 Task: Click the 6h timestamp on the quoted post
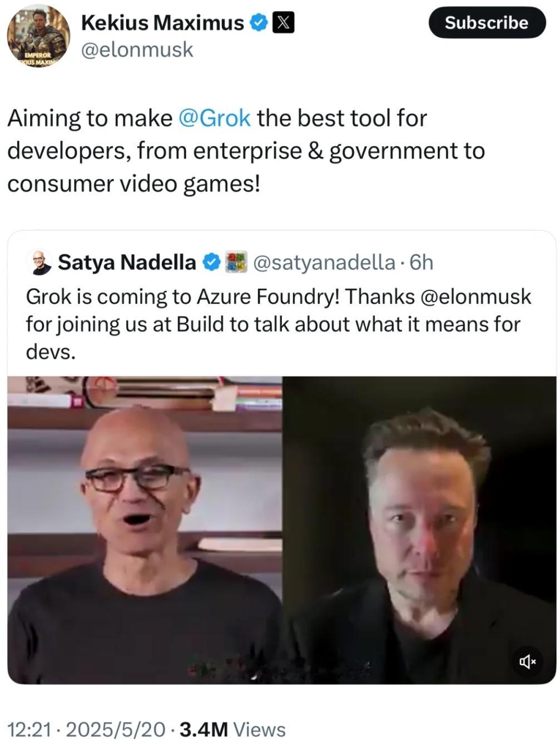[421, 262]
